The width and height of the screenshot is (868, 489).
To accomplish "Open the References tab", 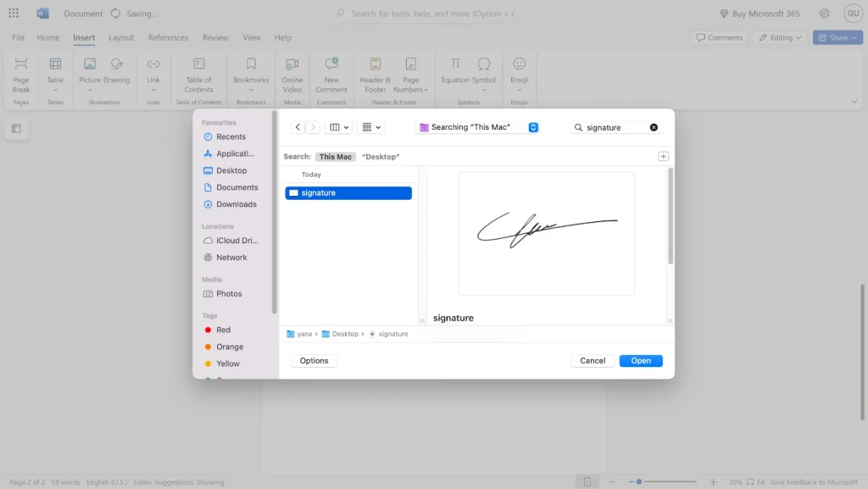I will pos(168,37).
